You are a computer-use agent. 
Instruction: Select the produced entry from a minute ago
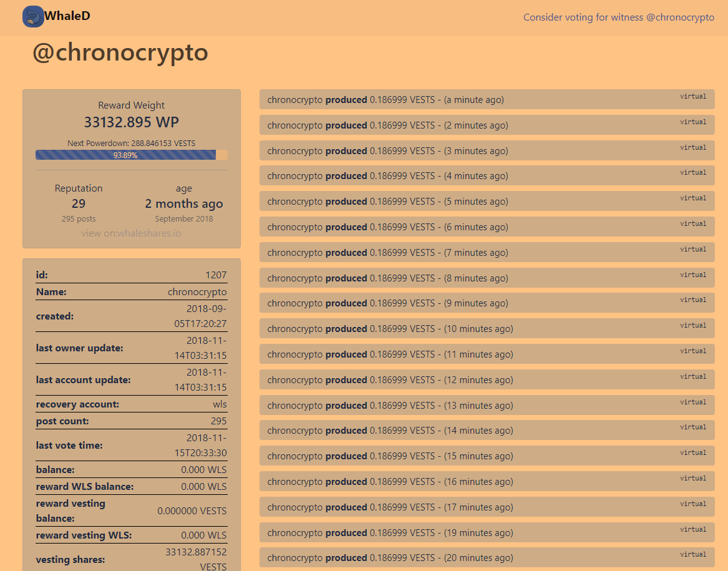coord(487,99)
